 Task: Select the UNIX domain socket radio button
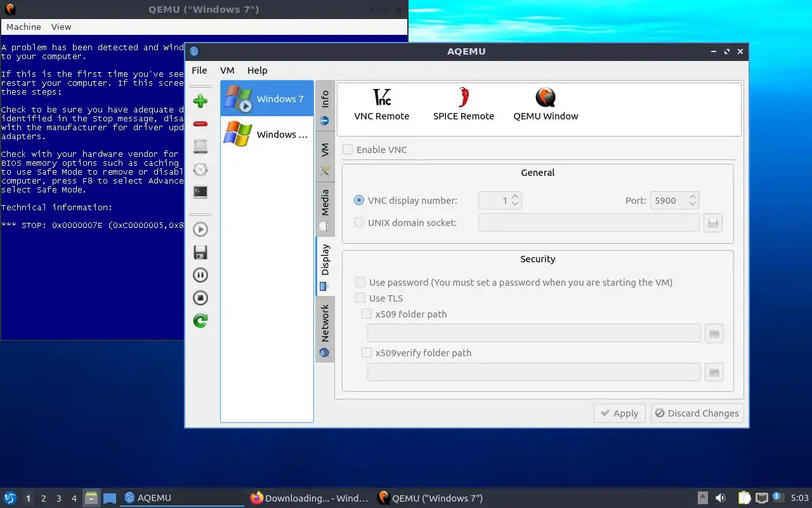click(x=359, y=222)
